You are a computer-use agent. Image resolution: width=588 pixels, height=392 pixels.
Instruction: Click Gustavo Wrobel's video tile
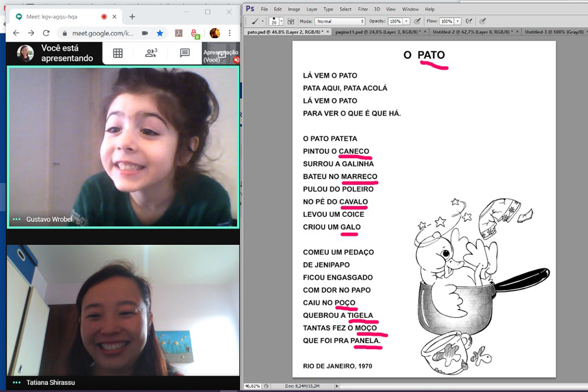pyautogui.click(x=123, y=148)
